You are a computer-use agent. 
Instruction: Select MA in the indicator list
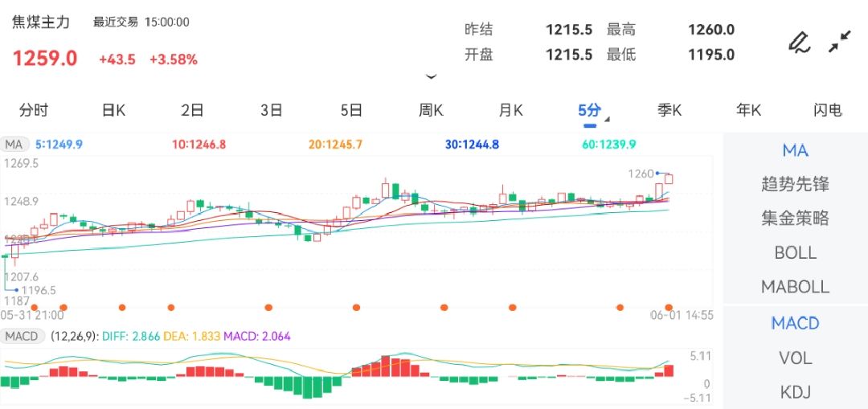(795, 150)
